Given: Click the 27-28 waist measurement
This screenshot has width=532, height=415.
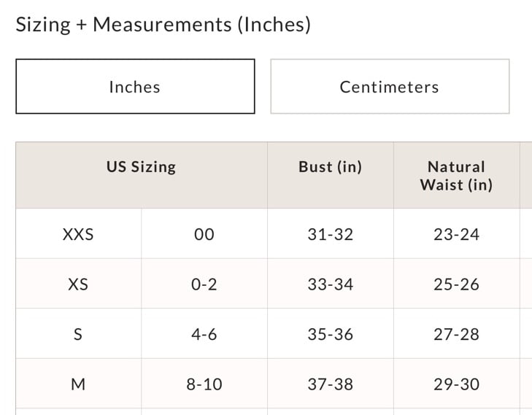Looking at the screenshot, I should 456,333.
